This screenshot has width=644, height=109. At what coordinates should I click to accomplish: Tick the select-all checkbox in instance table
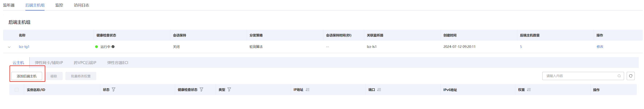click(x=17, y=90)
